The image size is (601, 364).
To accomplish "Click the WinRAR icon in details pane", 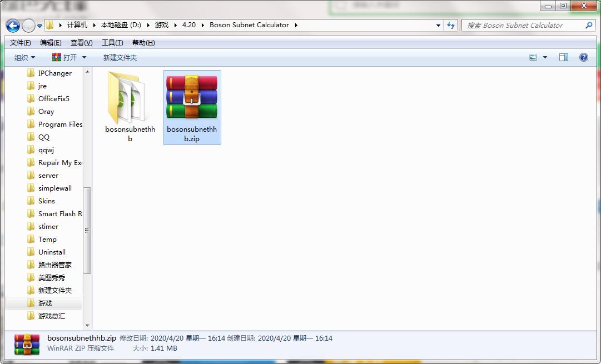I will pyautogui.click(x=27, y=343).
